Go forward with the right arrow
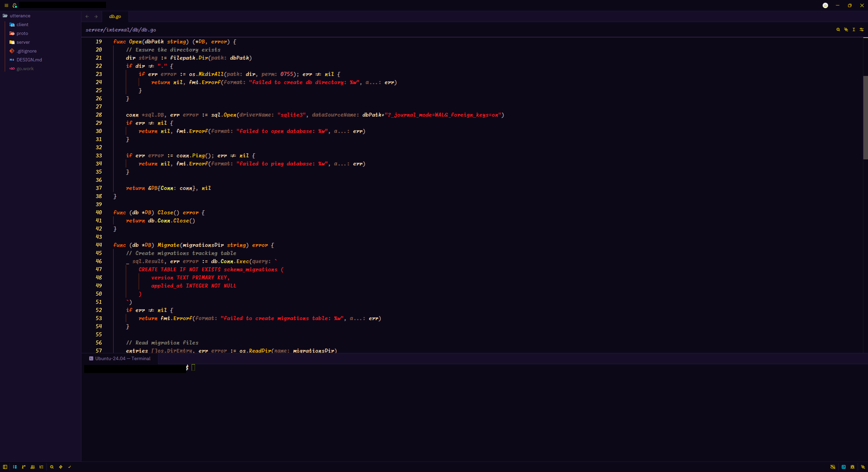The image size is (868, 472). pyautogui.click(x=96, y=16)
